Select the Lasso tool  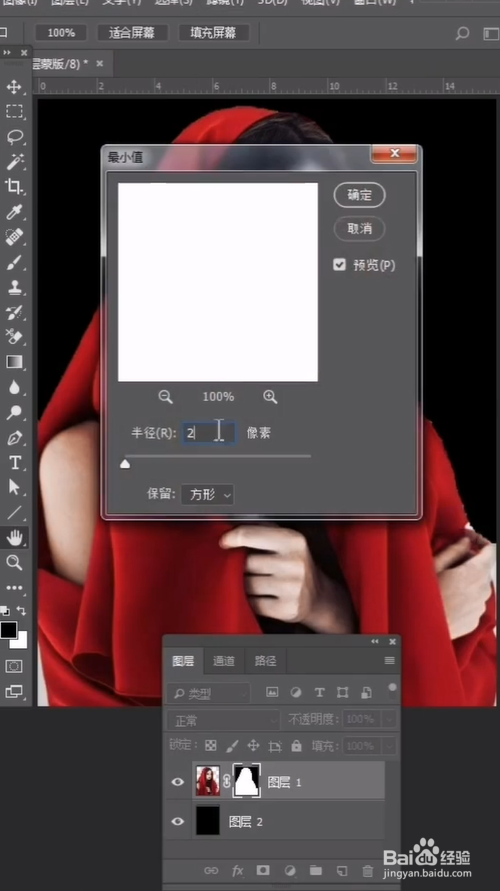click(14, 136)
